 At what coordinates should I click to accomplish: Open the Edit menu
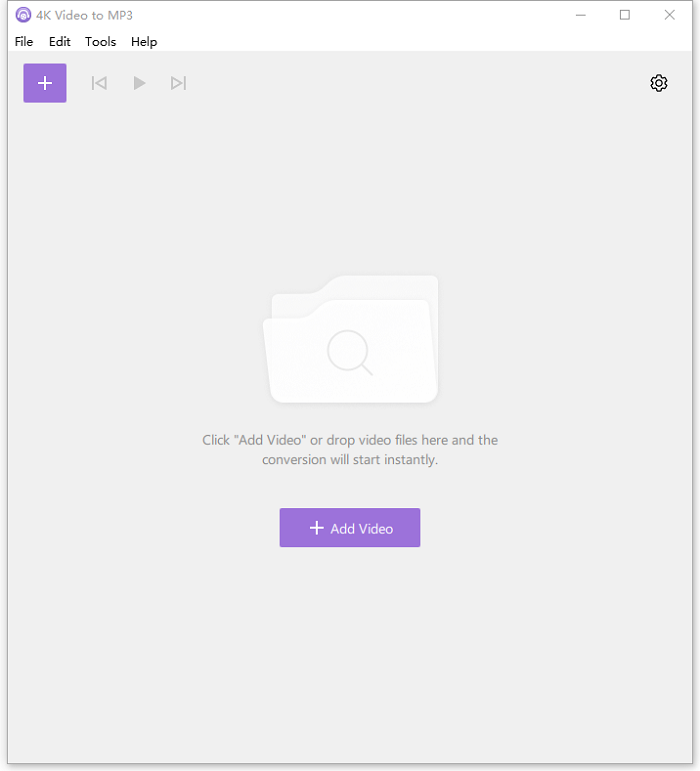point(59,42)
